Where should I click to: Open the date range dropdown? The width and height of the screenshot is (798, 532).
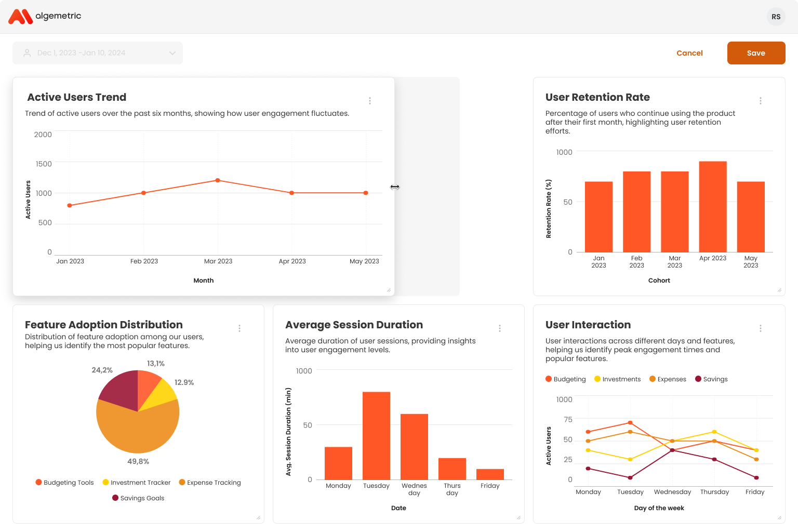point(98,53)
